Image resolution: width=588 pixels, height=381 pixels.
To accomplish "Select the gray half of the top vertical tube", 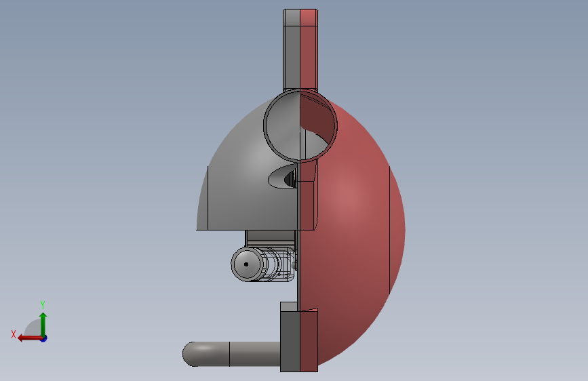I will (292, 49).
